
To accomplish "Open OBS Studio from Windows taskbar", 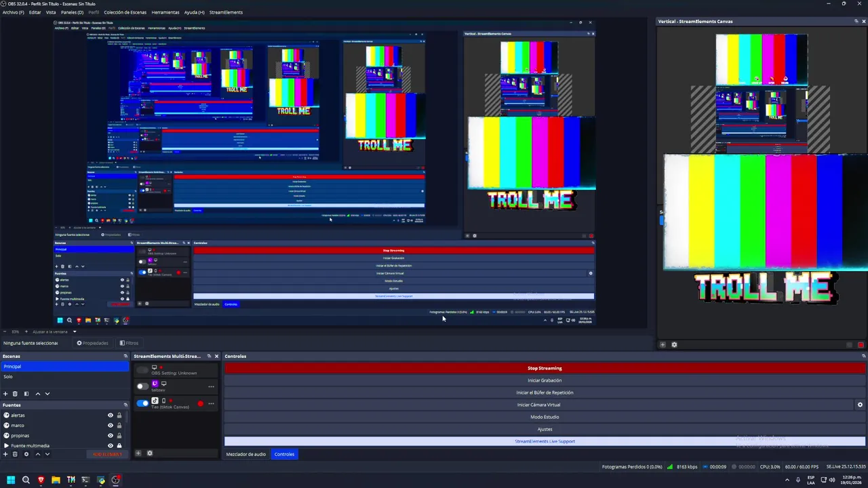I will [x=116, y=480].
